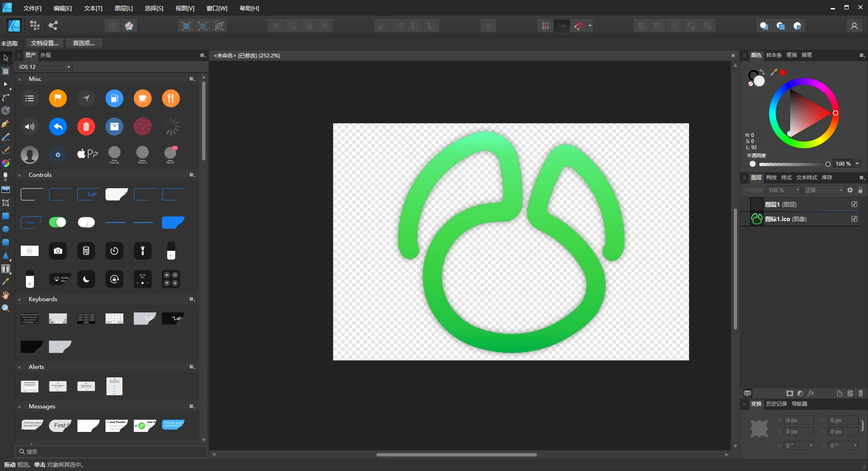The height and width of the screenshot is (471, 868).
Task: Click the 首选项... button
Action: 84,43
